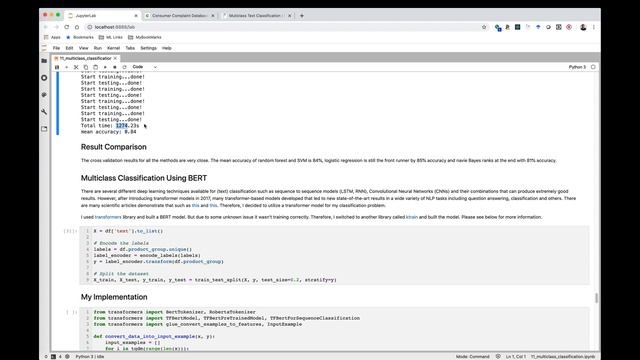Open the Apps bookmarks shortcut
Screen dimensions: 640x360
tap(52, 37)
